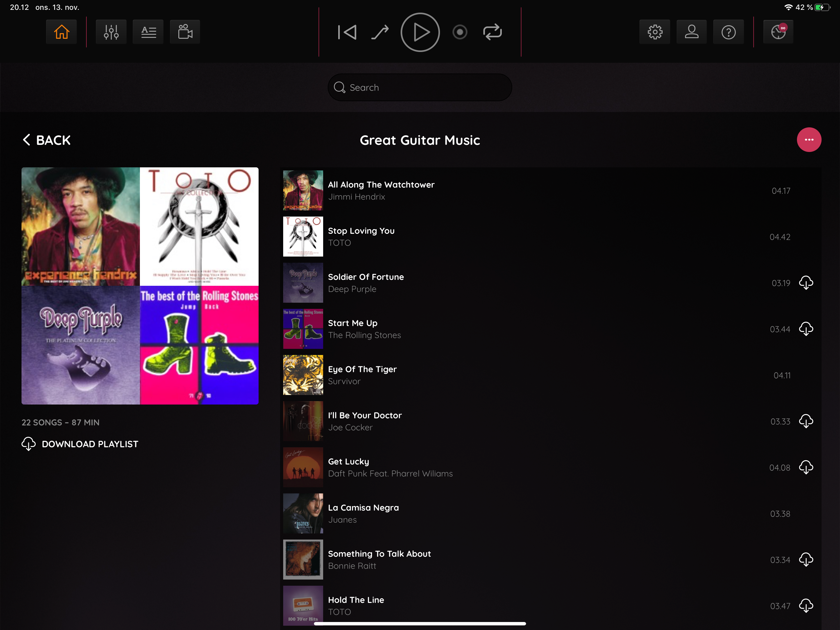Download Soldier Of Fortune song

806,283
